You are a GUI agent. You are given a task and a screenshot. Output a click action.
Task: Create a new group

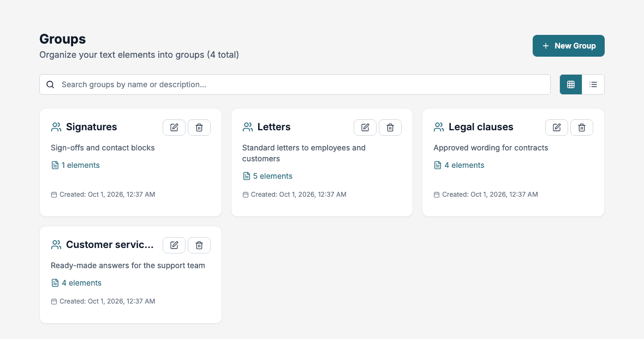[569, 46]
